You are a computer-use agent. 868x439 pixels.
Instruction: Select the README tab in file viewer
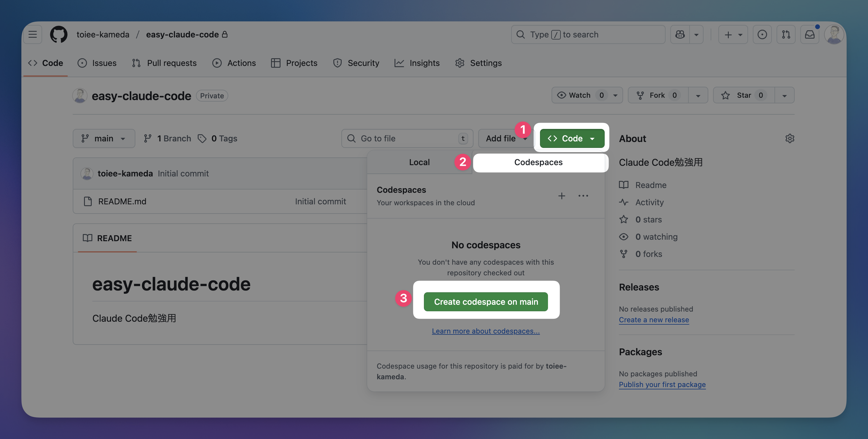pyautogui.click(x=107, y=238)
